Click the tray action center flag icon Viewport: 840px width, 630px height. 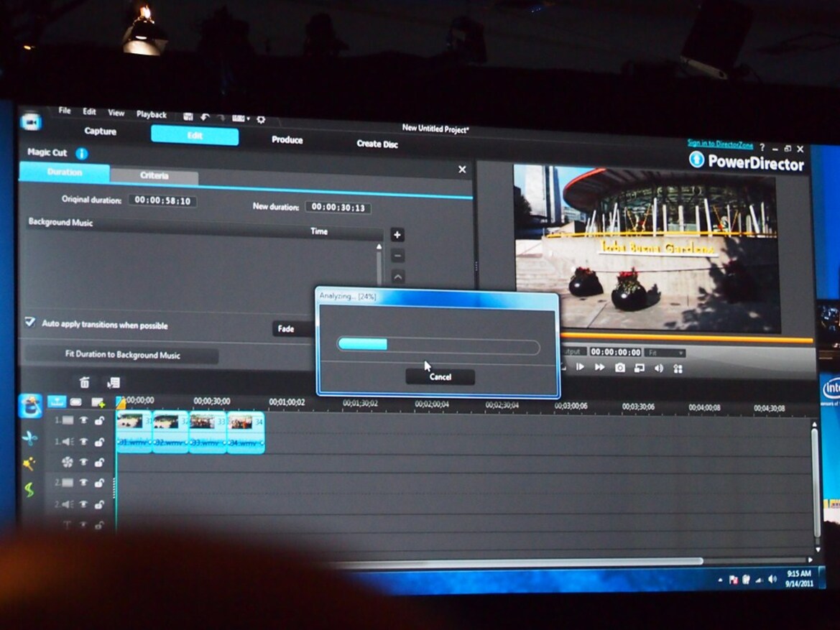click(x=734, y=580)
